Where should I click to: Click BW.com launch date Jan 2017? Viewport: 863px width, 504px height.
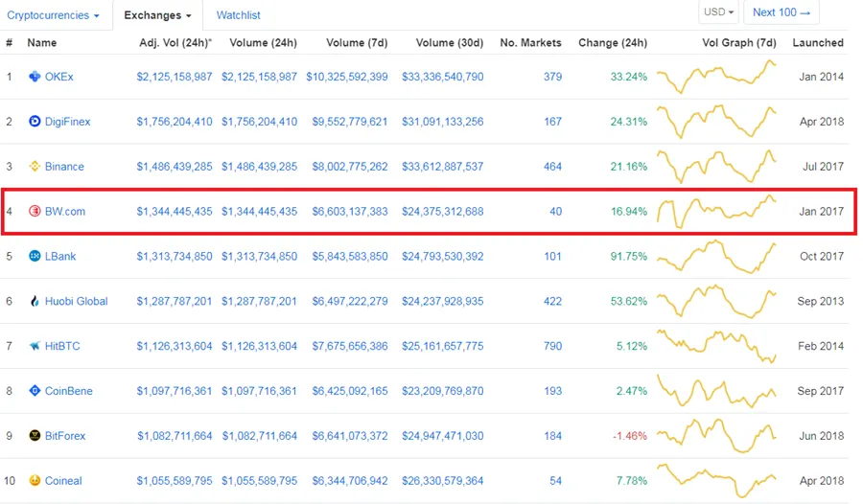pos(821,212)
